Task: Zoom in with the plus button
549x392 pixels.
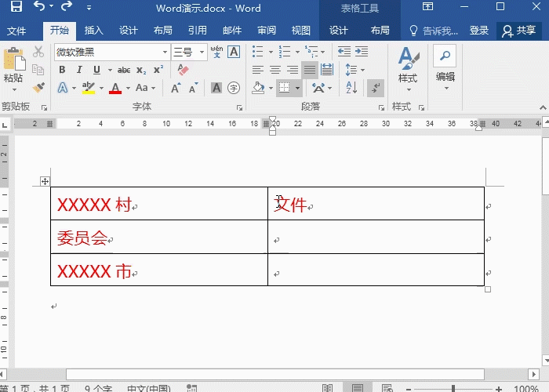Action: tap(499, 389)
